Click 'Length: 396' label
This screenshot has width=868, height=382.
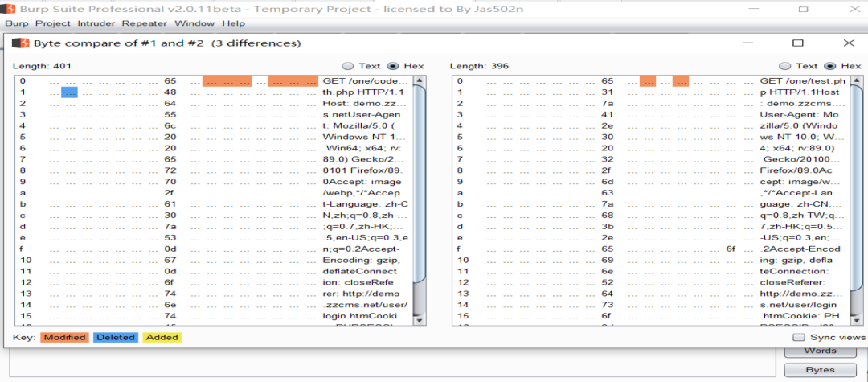click(479, 66)
